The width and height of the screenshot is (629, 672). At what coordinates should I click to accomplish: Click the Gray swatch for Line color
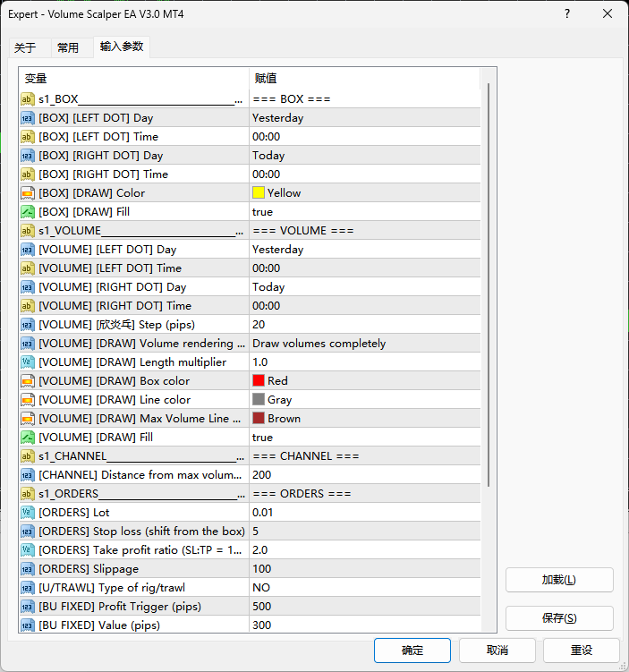pyautogui.click(x=259, y=399)
